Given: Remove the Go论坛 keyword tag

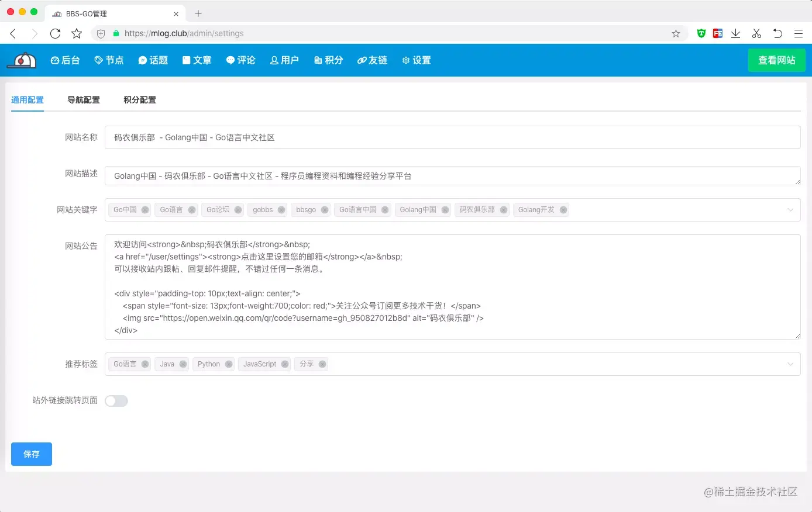Looking at the screenshot, I should (x=238, y=210).
